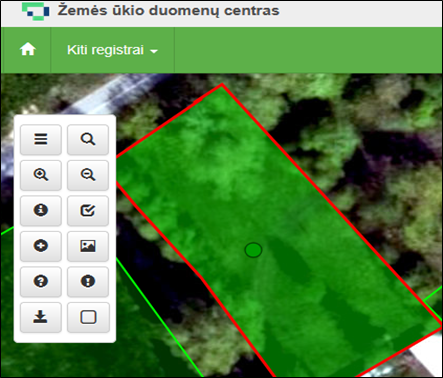Zoom in with the plus magnifier
This screenshot has width=443, height=378.
(41, 175)
